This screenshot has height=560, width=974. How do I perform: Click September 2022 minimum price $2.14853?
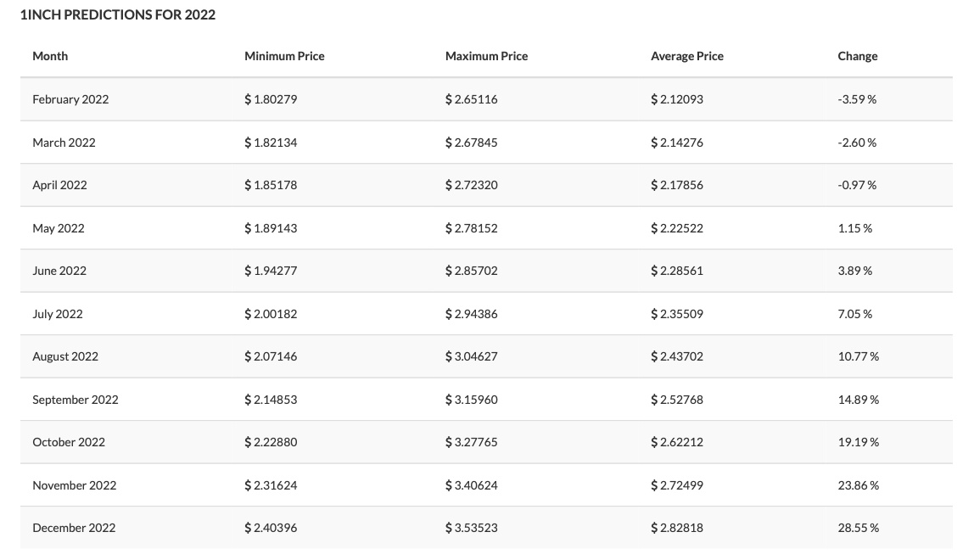(x=271, y=400)
